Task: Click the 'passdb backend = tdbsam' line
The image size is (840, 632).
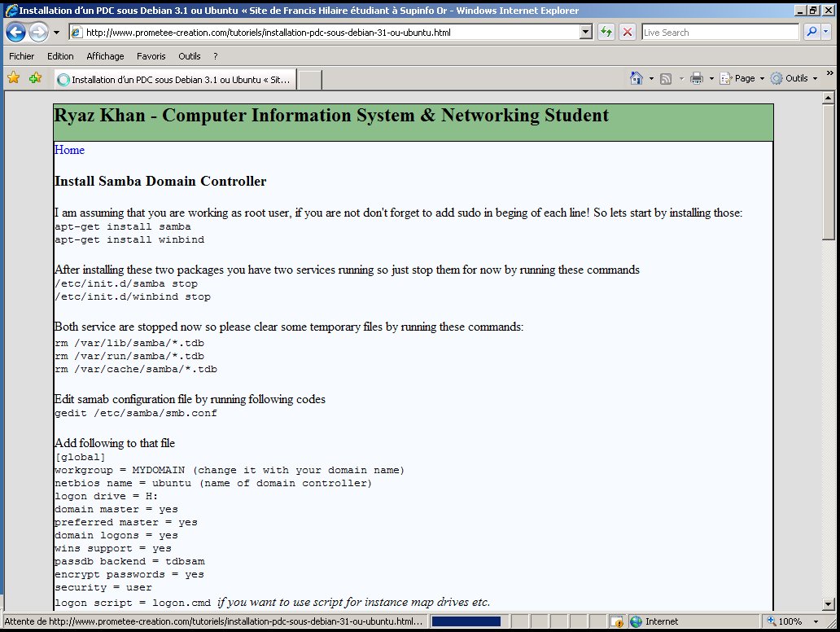Action: [129, 561]
